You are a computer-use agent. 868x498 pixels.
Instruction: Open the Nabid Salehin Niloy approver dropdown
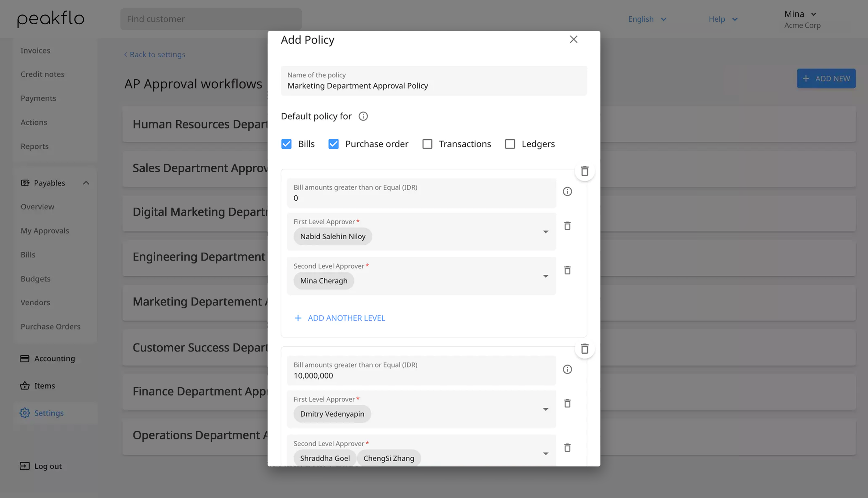[x=545, y=232]
